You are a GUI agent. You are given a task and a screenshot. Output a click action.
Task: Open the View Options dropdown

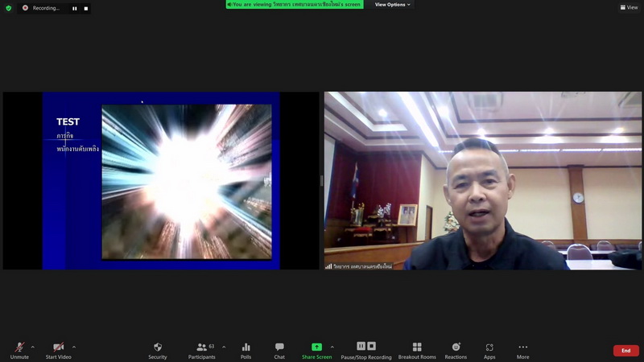[x=392, y=5]
